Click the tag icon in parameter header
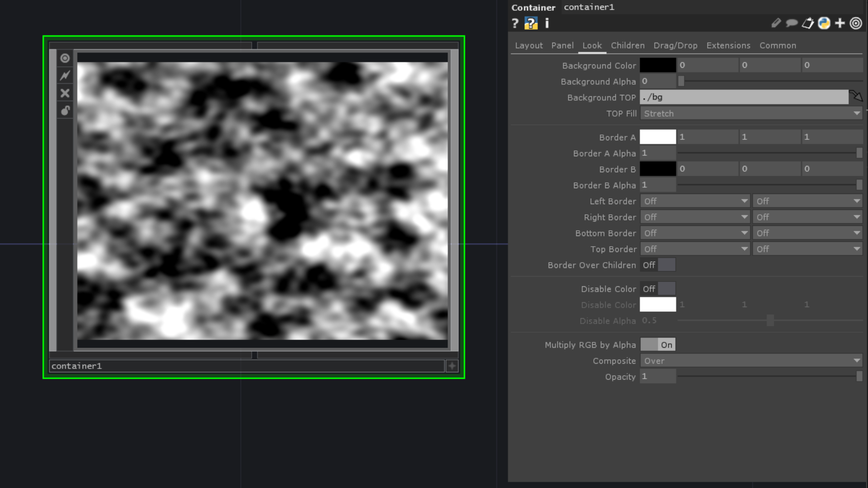The width and height of the screenshot is (868, 488). [808, 23]
